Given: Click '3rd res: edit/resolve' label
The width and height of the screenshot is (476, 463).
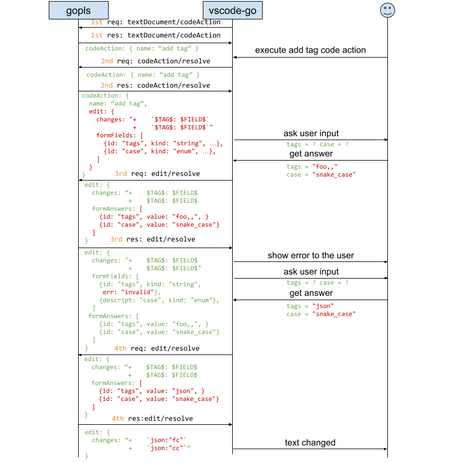Looking at the screenshot, I should click(x=153, y=239).
